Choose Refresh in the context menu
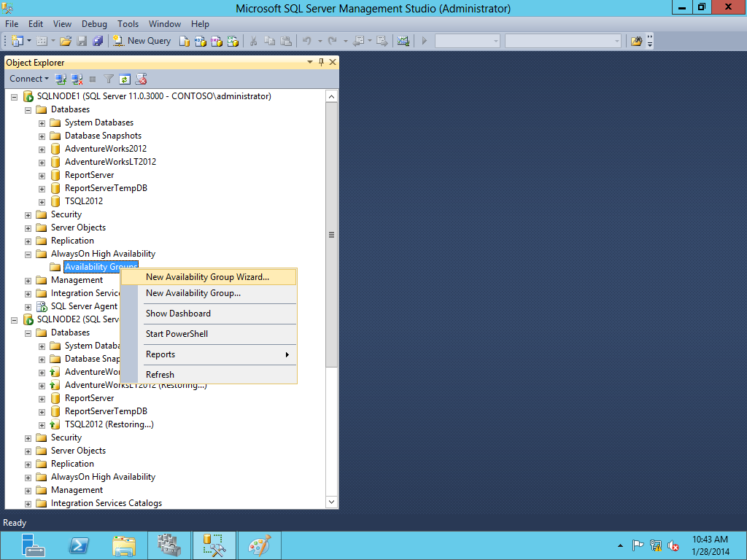747x560 pixels. pyautogui.click(x=209, y=375)
